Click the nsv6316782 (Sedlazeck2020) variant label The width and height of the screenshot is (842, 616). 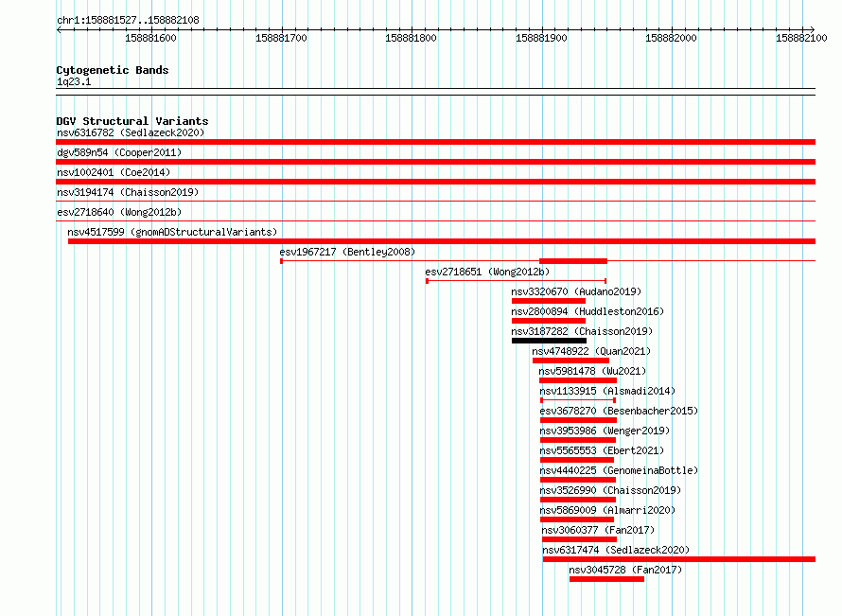(131, 132)
